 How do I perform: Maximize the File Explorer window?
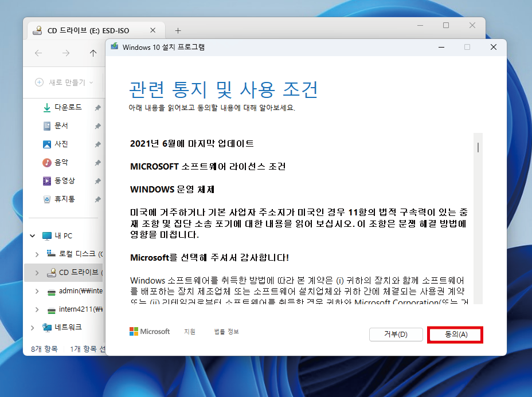(446, 25)
